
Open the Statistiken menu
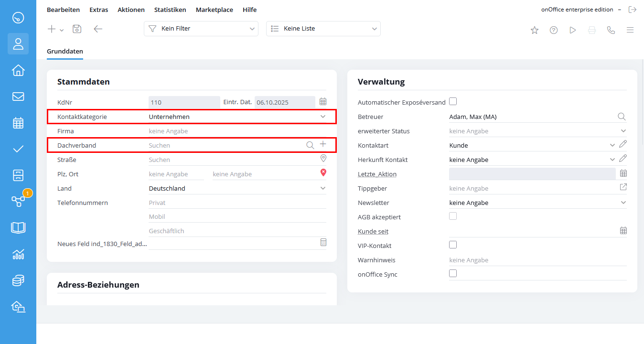click(x=170, y=10)
